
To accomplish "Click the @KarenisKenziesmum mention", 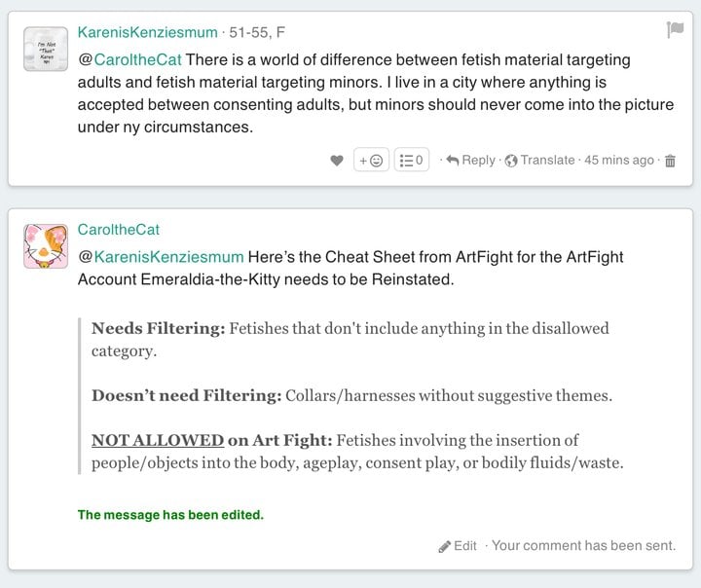I will 161,257.
